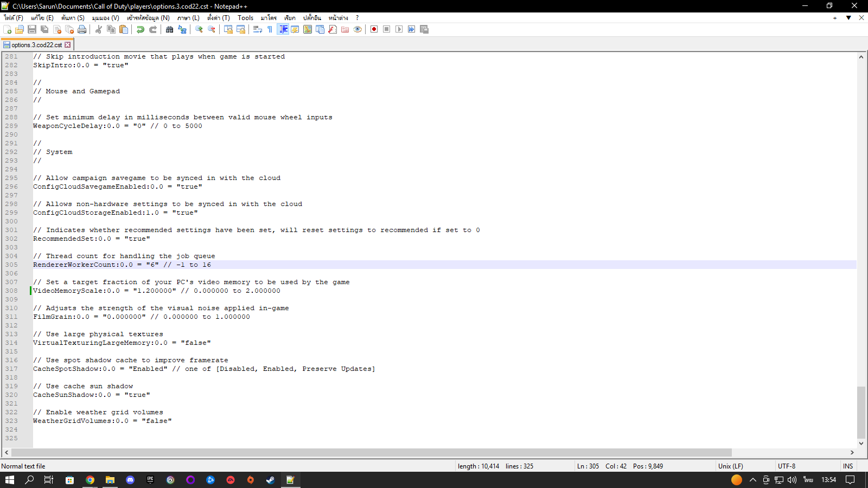
Task: Open the มุมมอง (V) View menu
Action: pyautogui.click(x=105, y=18)
